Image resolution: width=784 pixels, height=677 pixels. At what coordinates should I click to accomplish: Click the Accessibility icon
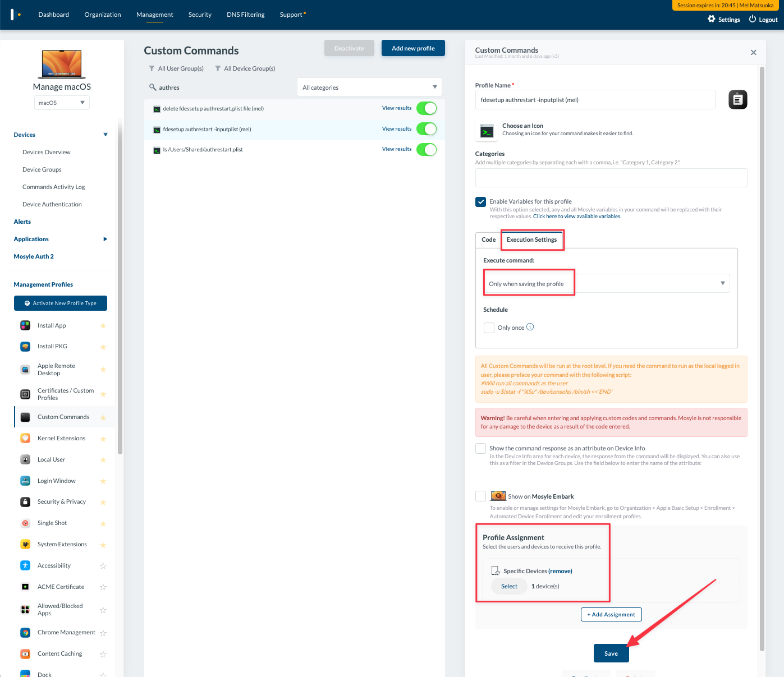25,565
